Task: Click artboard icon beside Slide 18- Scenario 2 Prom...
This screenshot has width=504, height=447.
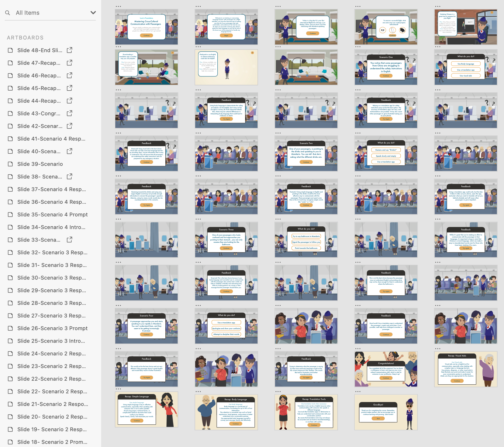Action: [10, 442]
